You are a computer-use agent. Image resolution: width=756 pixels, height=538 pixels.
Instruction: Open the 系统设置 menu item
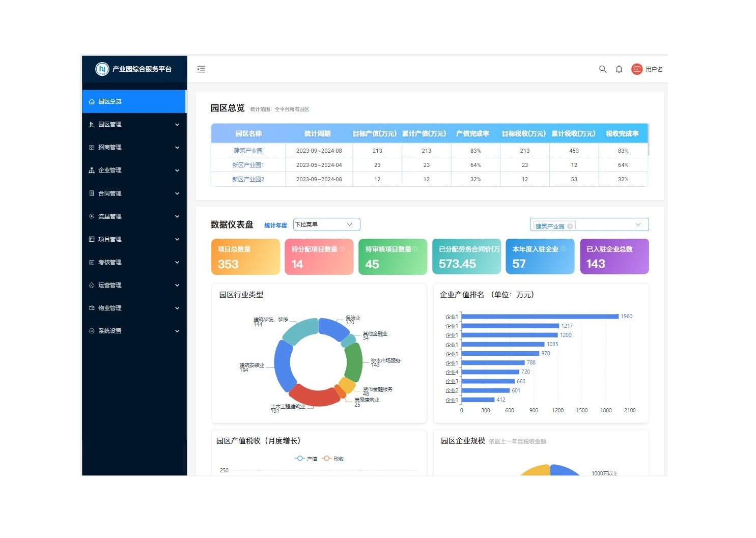coord(134,331)
